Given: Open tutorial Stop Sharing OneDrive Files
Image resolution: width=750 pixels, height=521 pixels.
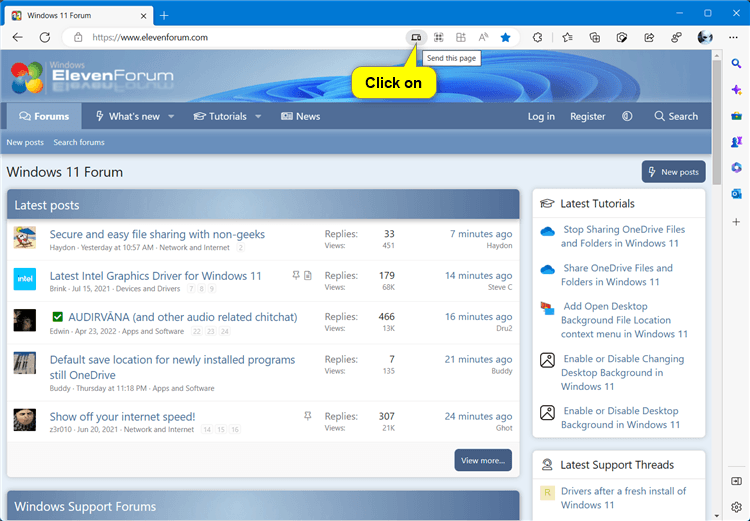Looking at the screenshot, I should pyautogui.click(x=623, y=236).
